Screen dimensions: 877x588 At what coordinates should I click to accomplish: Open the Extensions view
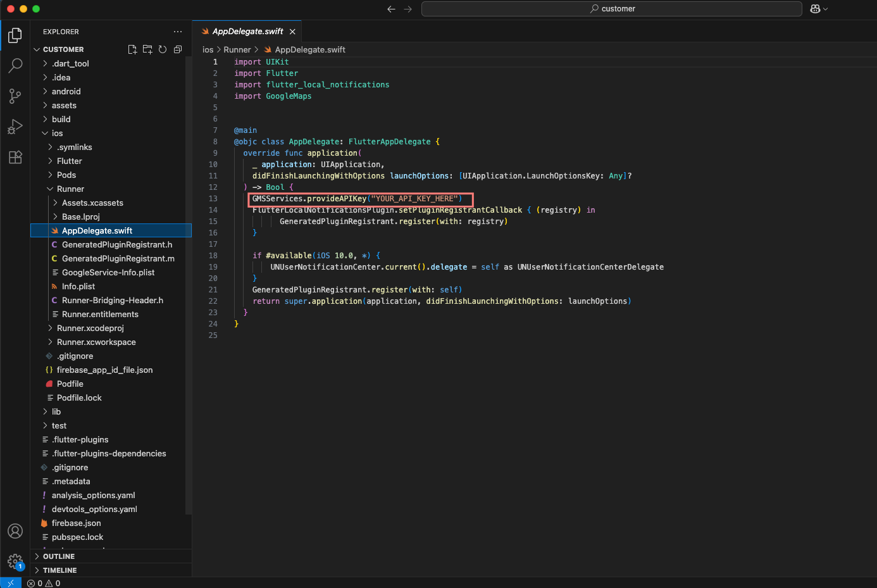pos(15,157)
